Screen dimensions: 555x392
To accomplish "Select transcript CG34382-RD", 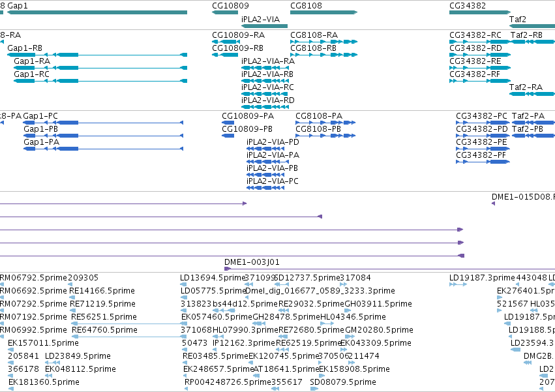I will pos(480,55).
